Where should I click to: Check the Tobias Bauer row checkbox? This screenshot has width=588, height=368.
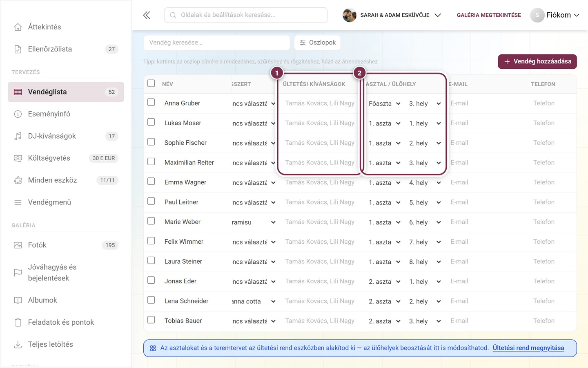(x=151, y=320)
